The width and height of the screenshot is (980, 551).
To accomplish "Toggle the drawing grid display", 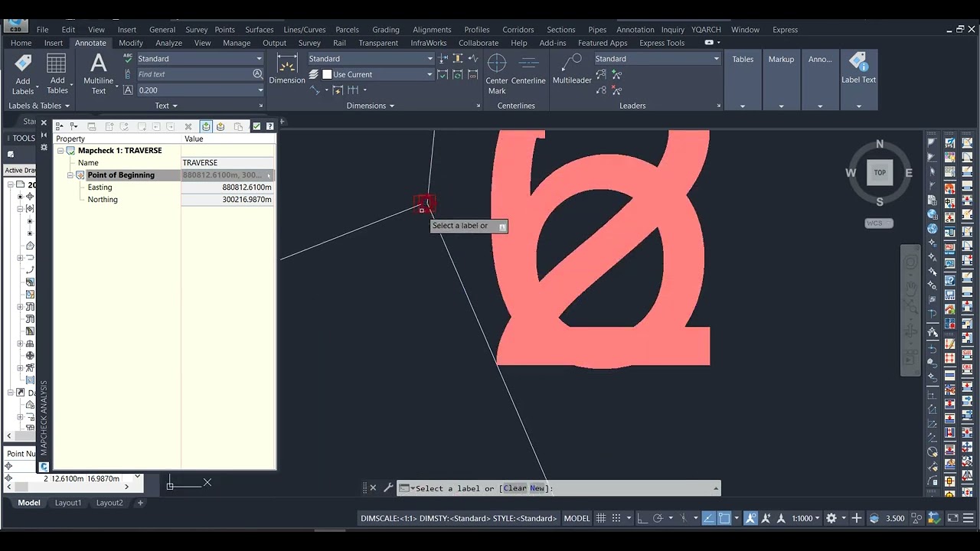I will pyautogui.click(x=601, y=518).
